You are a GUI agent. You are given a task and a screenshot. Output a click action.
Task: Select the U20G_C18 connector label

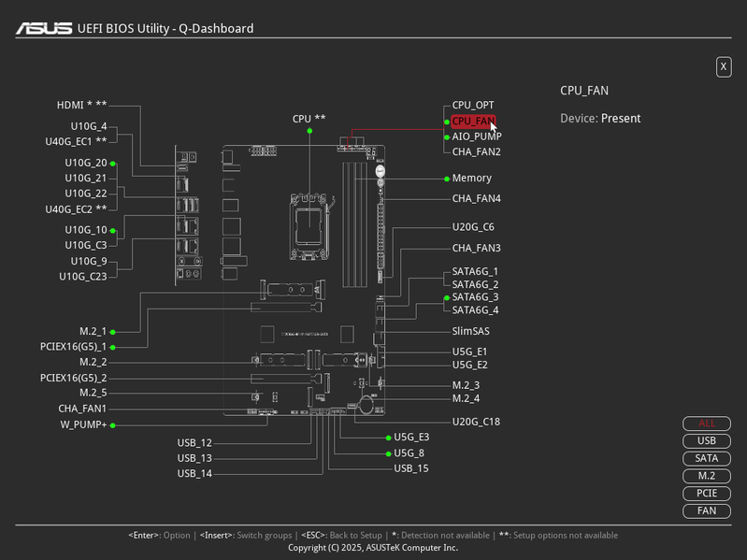tap(476, 422)
